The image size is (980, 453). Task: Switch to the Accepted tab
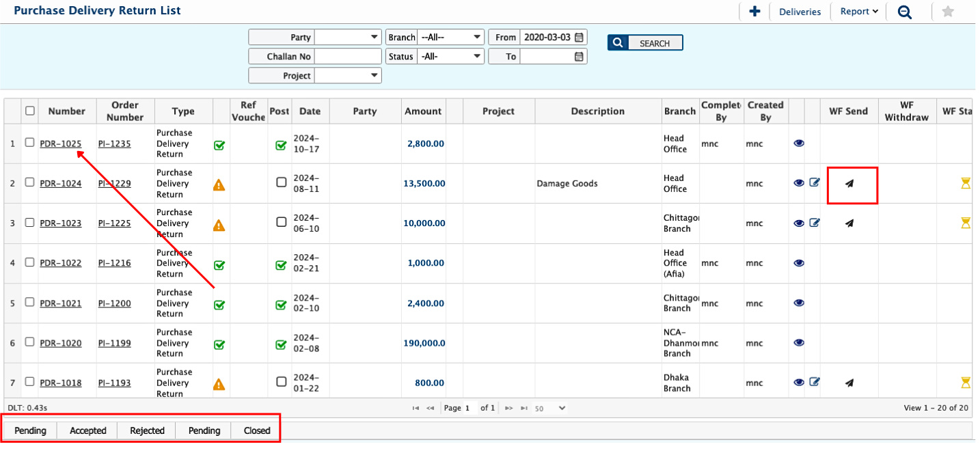[88, 430]
